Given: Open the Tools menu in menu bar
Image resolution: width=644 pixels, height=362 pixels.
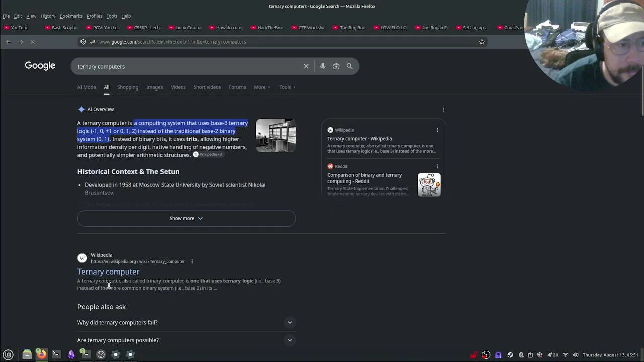Looking at the screenshot, I should (x=112, y=16).
